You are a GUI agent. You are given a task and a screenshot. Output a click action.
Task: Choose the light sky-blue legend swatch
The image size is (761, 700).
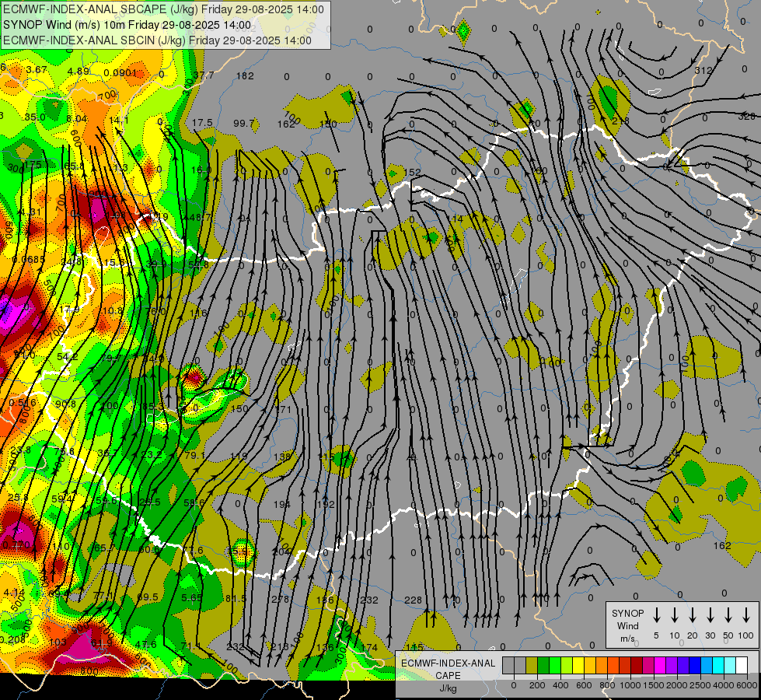coord(706,665)
